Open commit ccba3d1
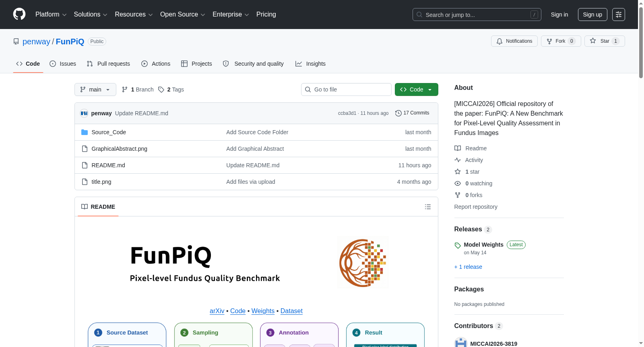Screen dimensions: 644x347 coord(347,113)
